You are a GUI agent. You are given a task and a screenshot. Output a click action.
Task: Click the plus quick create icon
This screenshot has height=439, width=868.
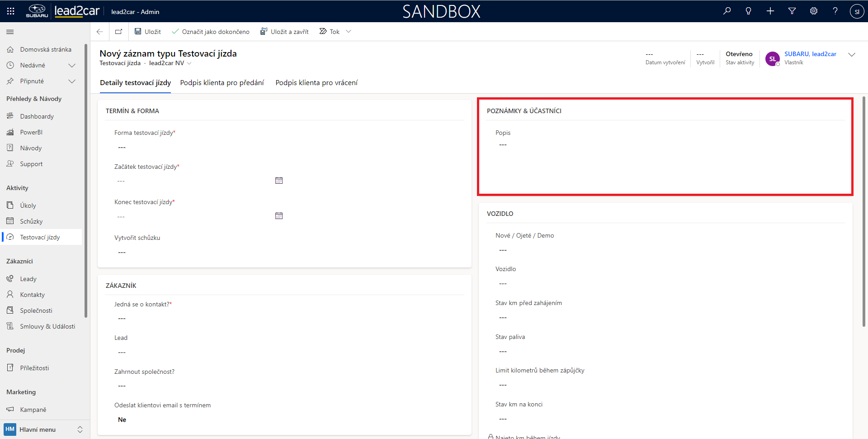pyautogui.click(x=770, y=11)
